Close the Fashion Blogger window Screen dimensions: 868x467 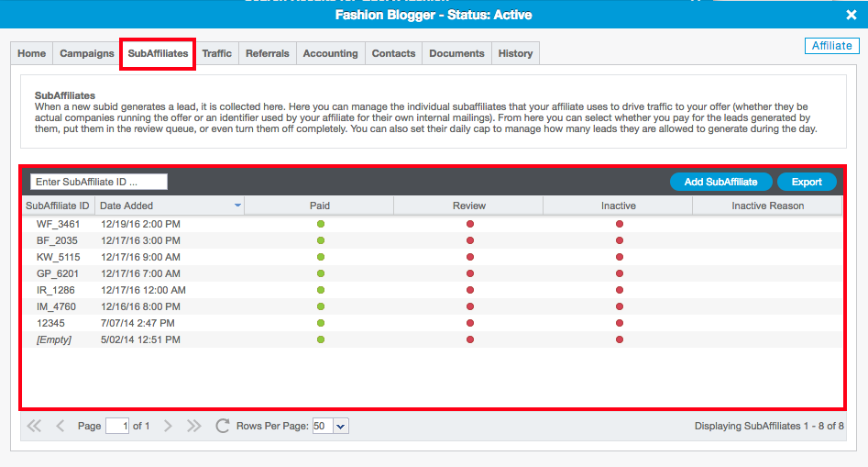click(x=852, y=15)
